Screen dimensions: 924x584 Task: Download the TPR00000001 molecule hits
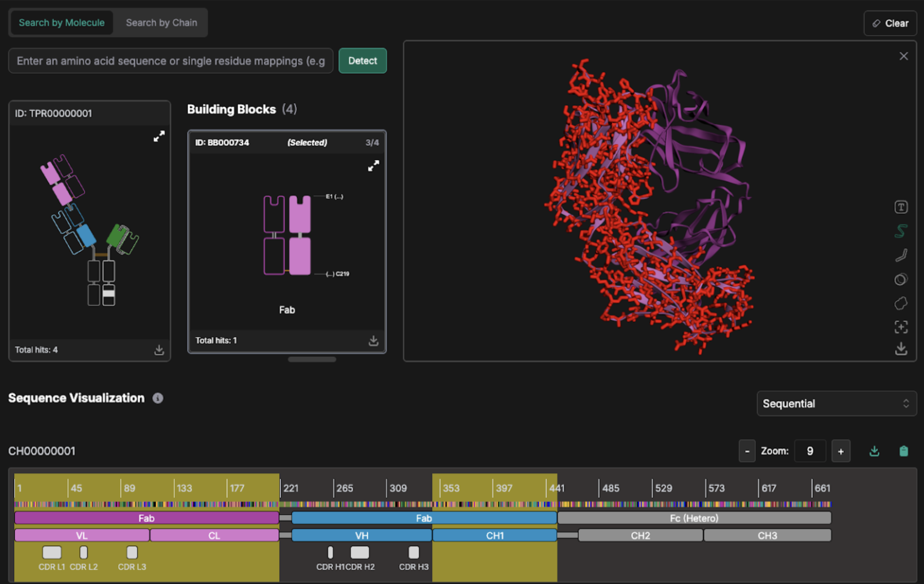point(159,350)
